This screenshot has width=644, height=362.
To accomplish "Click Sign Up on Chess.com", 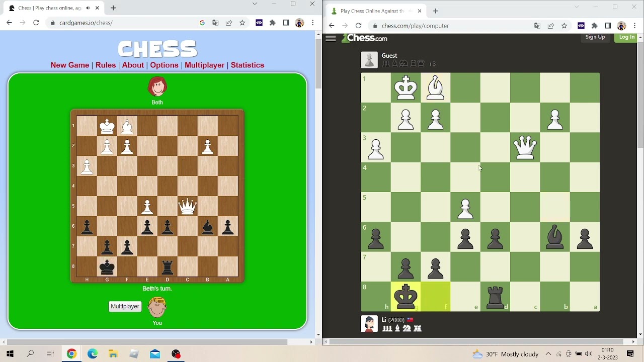I will click(x=595, y=37).
